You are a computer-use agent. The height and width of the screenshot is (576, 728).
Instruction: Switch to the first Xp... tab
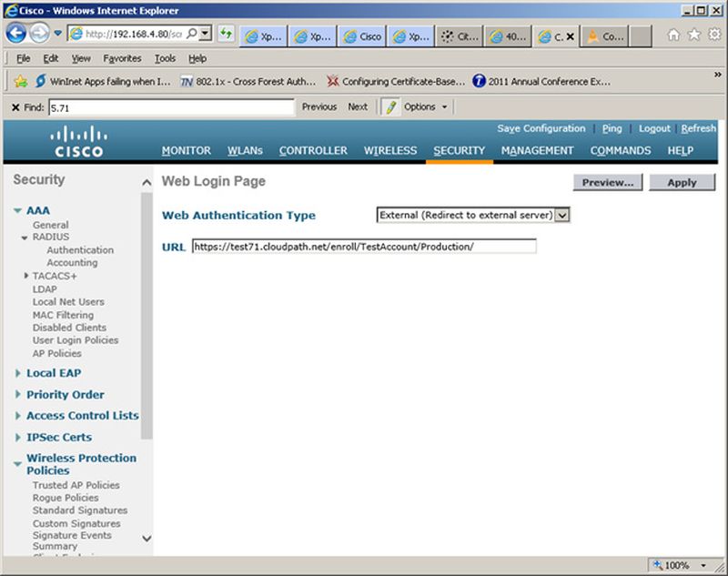coord(263,36)
